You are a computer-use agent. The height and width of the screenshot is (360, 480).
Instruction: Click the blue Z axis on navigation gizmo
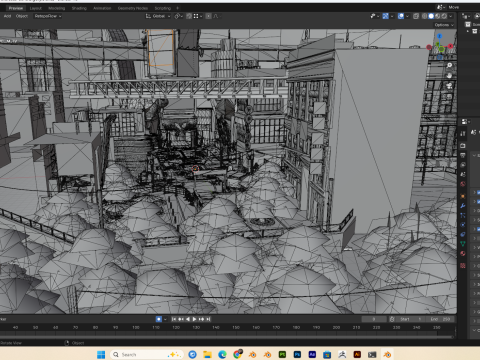pos(439,36)
